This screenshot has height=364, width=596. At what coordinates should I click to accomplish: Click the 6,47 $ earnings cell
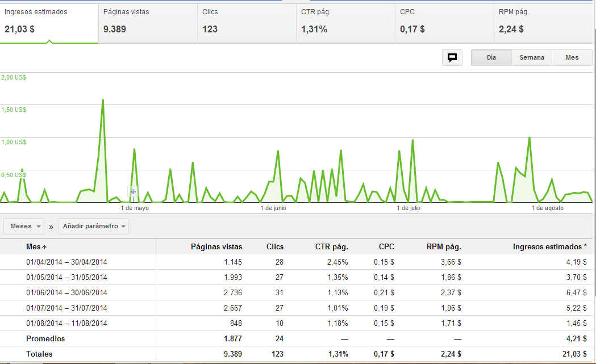576,293
